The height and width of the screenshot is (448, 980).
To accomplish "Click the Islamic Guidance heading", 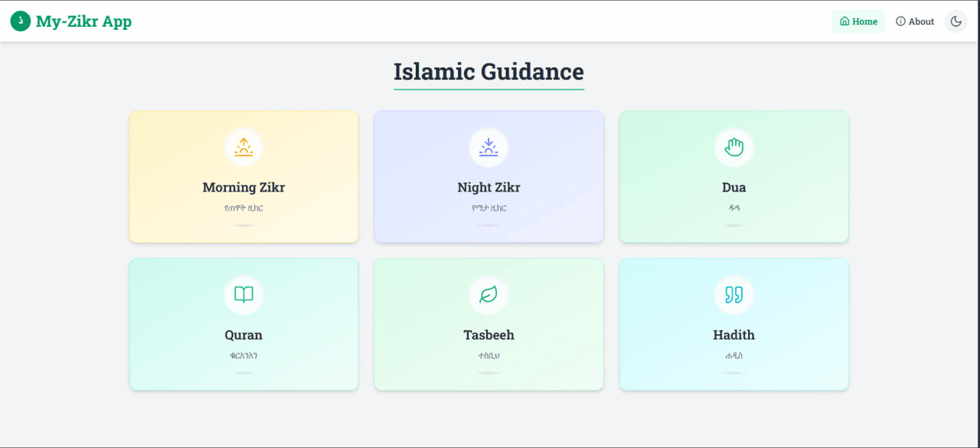I will pyautogui.click(x=488, y=72).
